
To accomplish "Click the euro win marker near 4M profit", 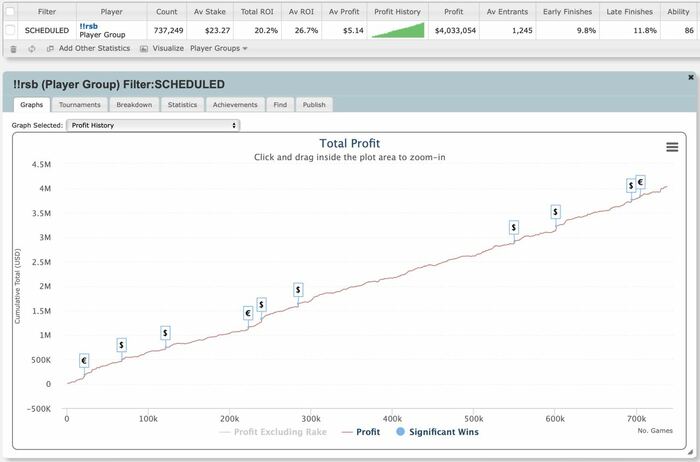I will pos(641,182).
